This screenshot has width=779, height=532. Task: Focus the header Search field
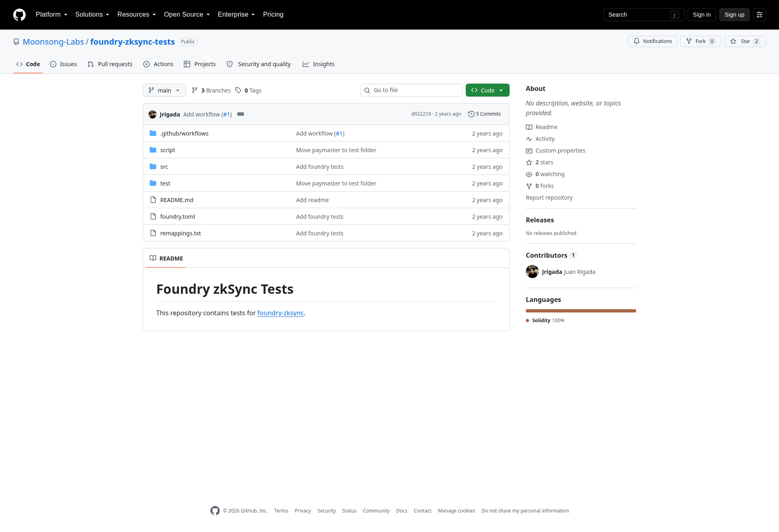coord(643,15)
